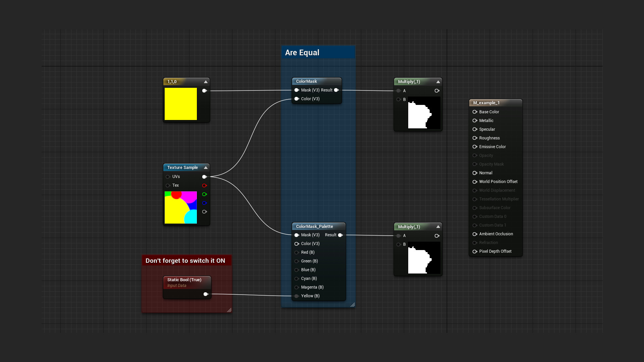644x362 pixels.
Task: Click the Green channel output pin on Texture Sample
Action: tap(205, 194)
